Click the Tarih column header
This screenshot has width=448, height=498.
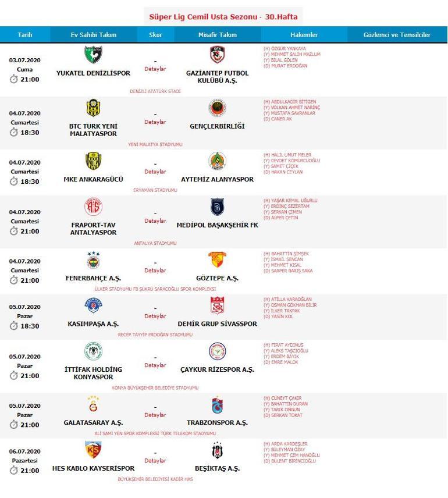tap(25, 35)
